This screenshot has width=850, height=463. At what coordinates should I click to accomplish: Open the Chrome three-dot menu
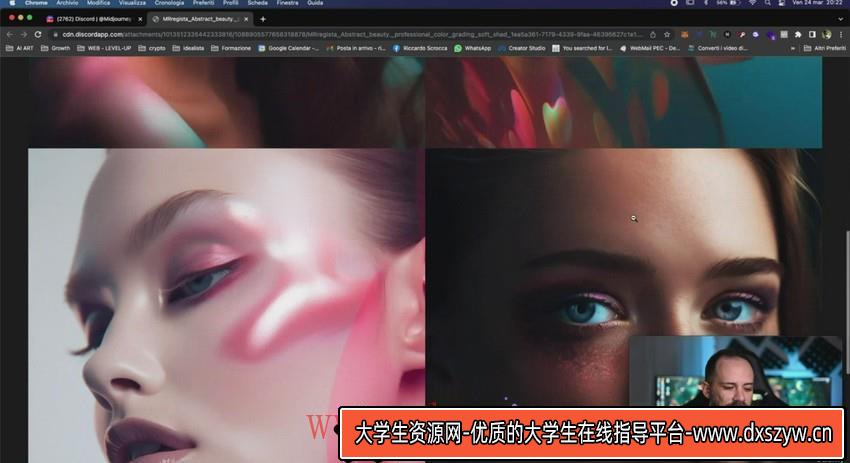coord(841,34)
